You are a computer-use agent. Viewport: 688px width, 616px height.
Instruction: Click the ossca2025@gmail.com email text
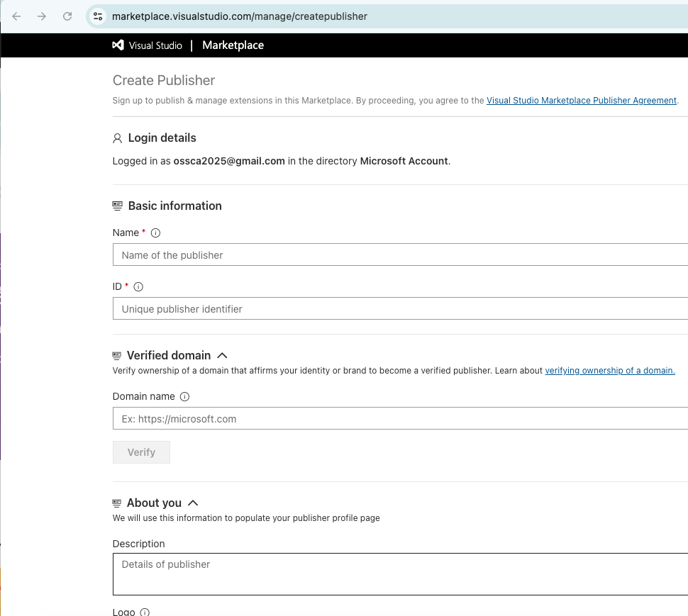click(229, 161)
